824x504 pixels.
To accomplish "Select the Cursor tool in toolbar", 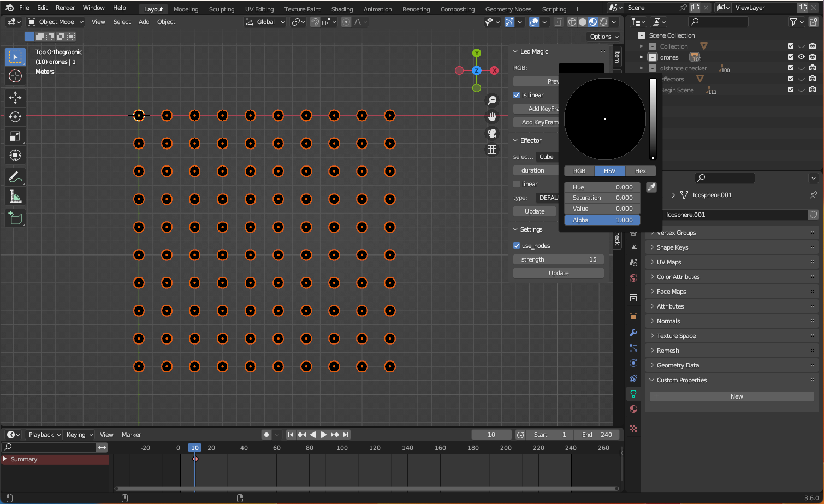I will point(15,76).
